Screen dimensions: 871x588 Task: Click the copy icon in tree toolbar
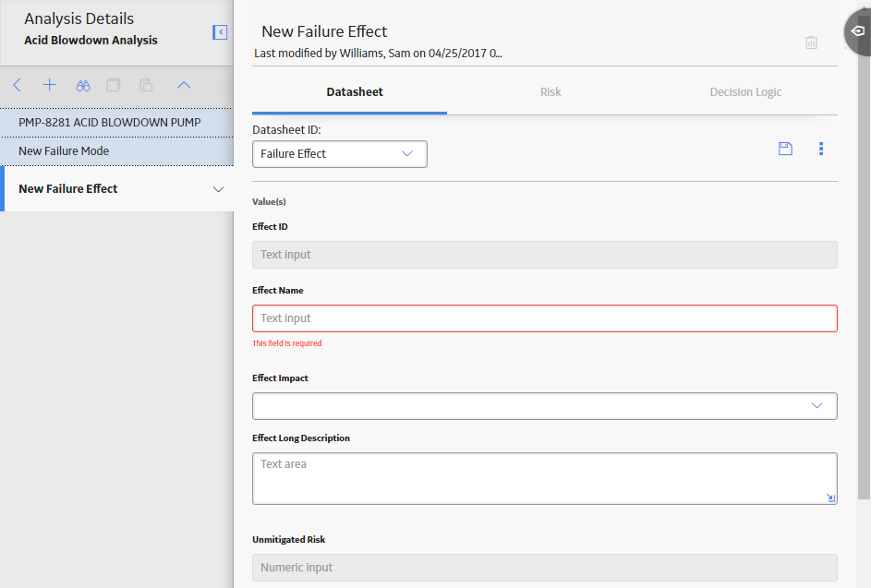[x=114, y=85]
